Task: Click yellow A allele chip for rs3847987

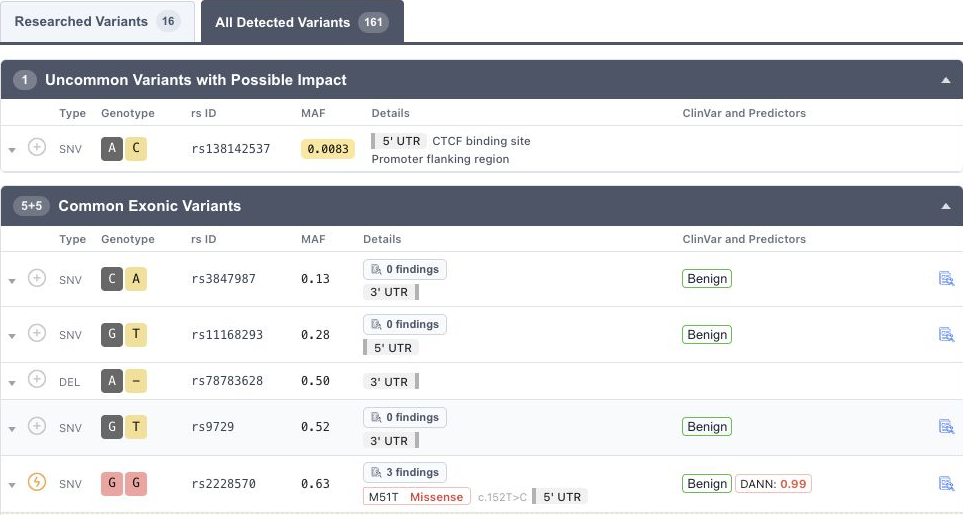Action: tap(136, 279)
